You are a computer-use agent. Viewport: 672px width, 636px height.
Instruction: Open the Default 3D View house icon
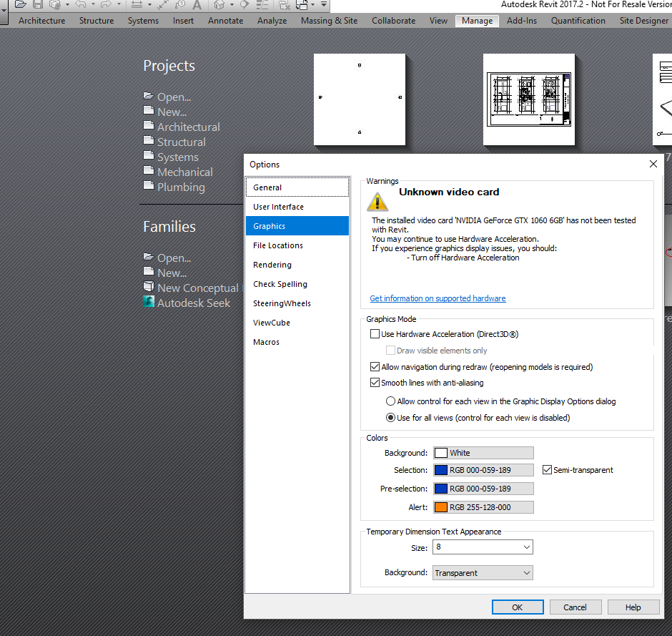[219, 6]
